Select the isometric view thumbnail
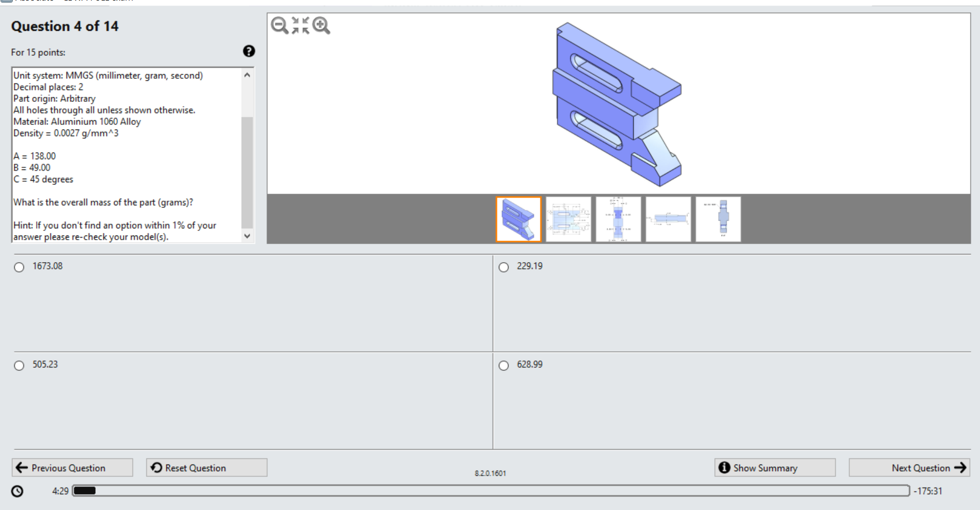This screenshot has width=980, height=510. coord(519,219)
